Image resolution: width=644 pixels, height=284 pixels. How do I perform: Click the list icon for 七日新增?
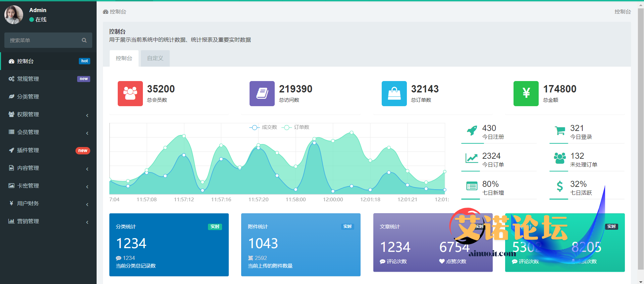click(x=472, y=186)
